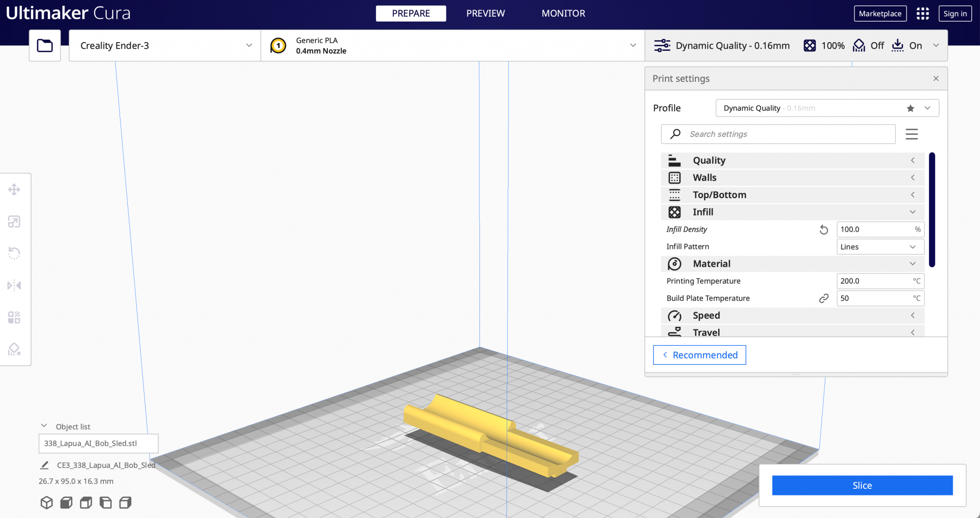The width and height of the screenshot is (980, 518).
Task: Select the Move tool in left toolbar
Action: [14, 190]
